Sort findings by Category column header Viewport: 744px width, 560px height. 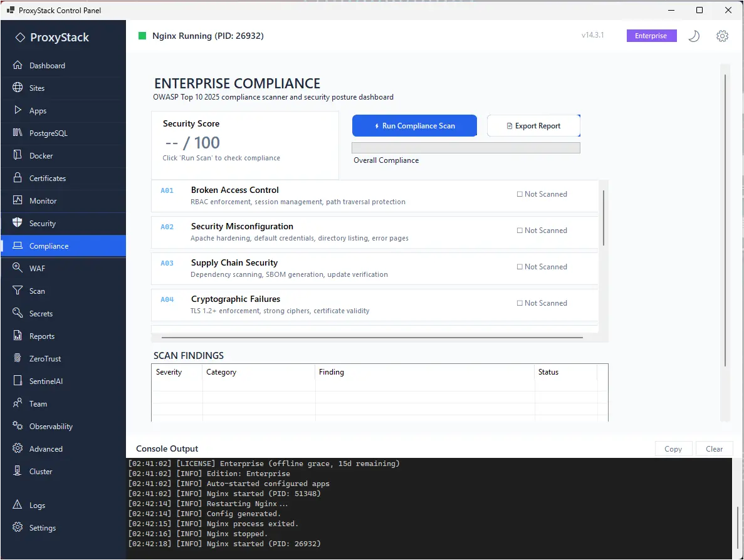(259, 371)
